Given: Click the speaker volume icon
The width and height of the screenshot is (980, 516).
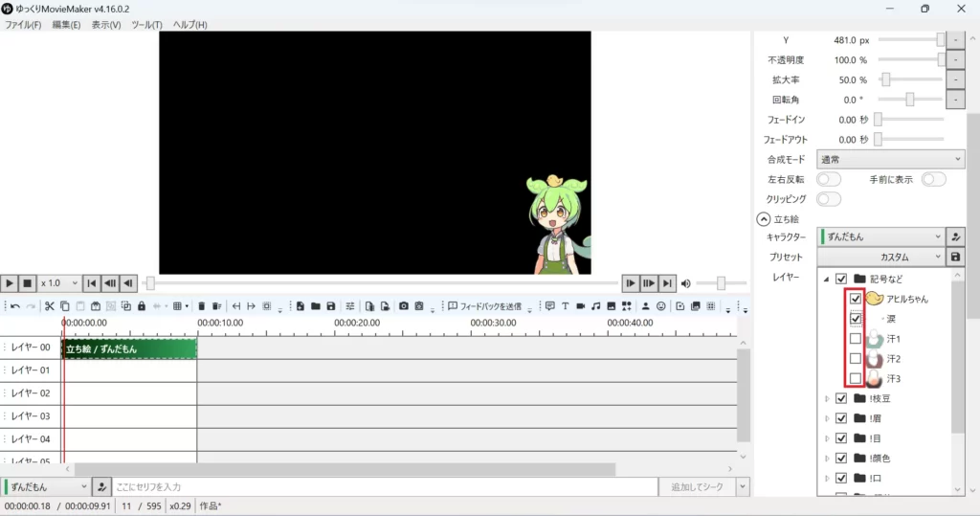Looking at the screenshot, I should pyautogui.click(x=685, y=284).
